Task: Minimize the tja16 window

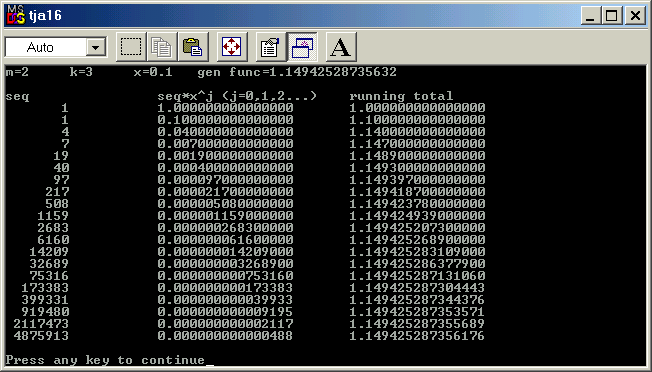Action: (x=590, y=16)
